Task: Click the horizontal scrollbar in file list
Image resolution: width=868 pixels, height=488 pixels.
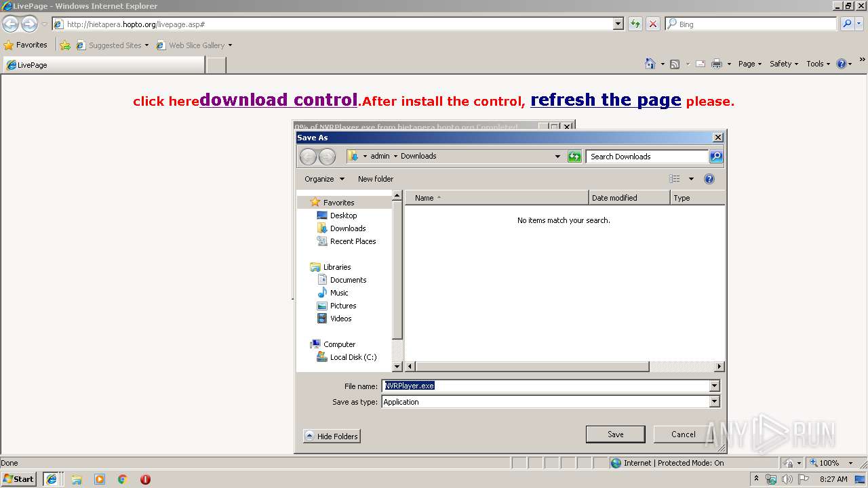Action: pos(532,367)
